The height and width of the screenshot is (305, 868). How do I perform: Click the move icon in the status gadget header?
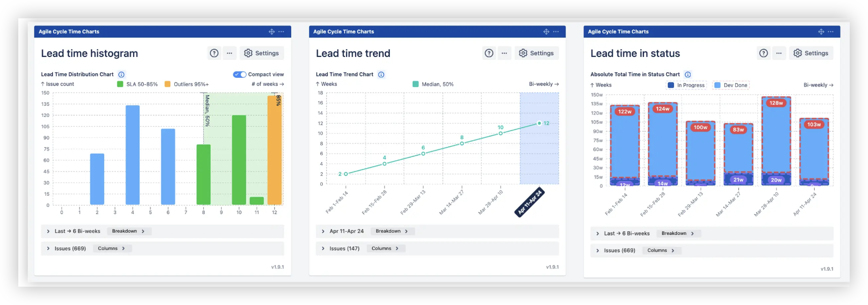821,32
